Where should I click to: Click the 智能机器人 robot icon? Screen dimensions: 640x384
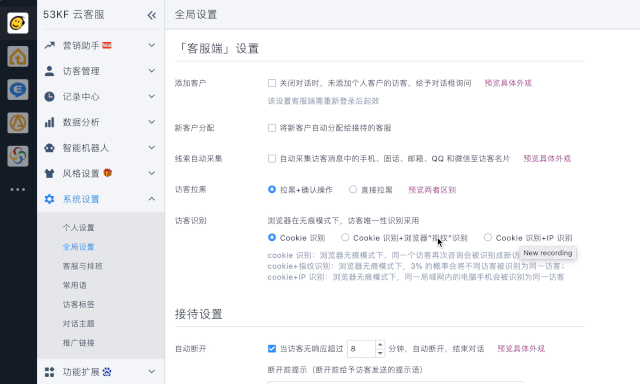49,148
